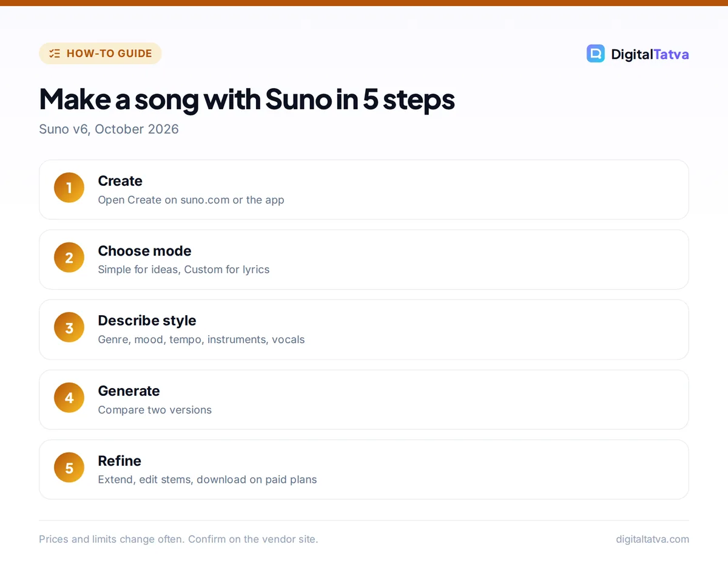The image size is (728, 575).
Task: Click 'Extend, edit stems, download on paid plans'
Action: pos(207,480)
